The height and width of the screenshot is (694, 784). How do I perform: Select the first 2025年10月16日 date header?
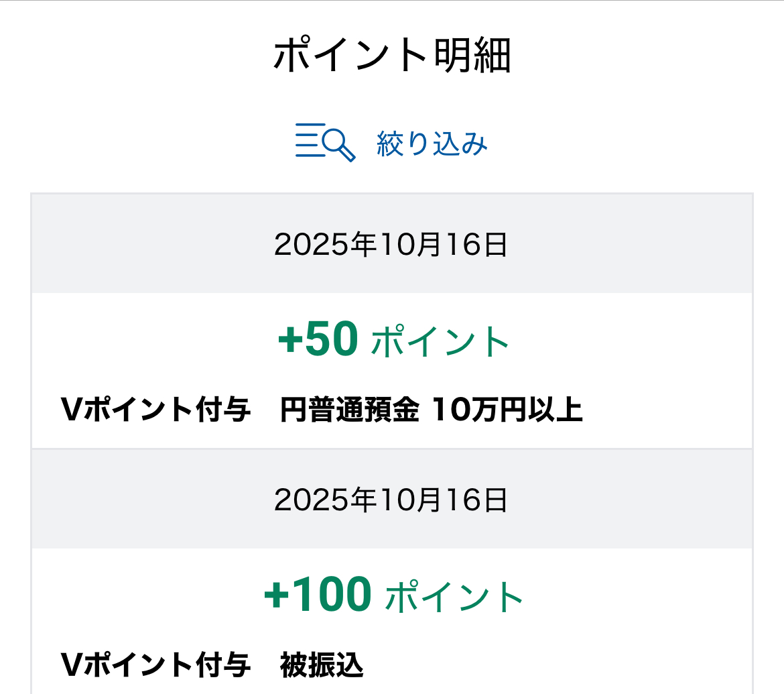click(391, 245)
